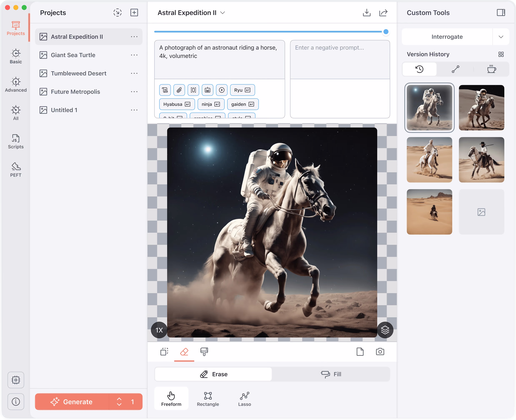Screen dimensions: 516x420
Task: Open the layers stack icon
Action: click(385, 330)
